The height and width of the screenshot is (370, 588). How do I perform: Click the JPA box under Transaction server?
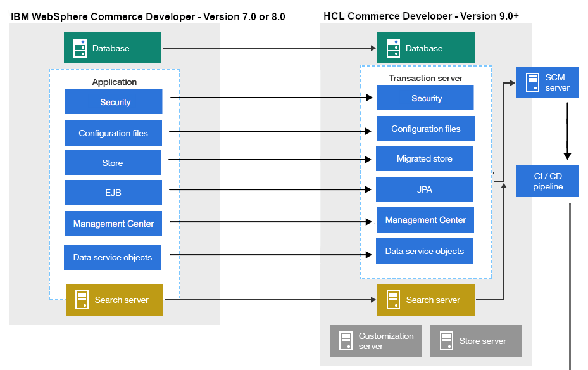click(425, 189)
